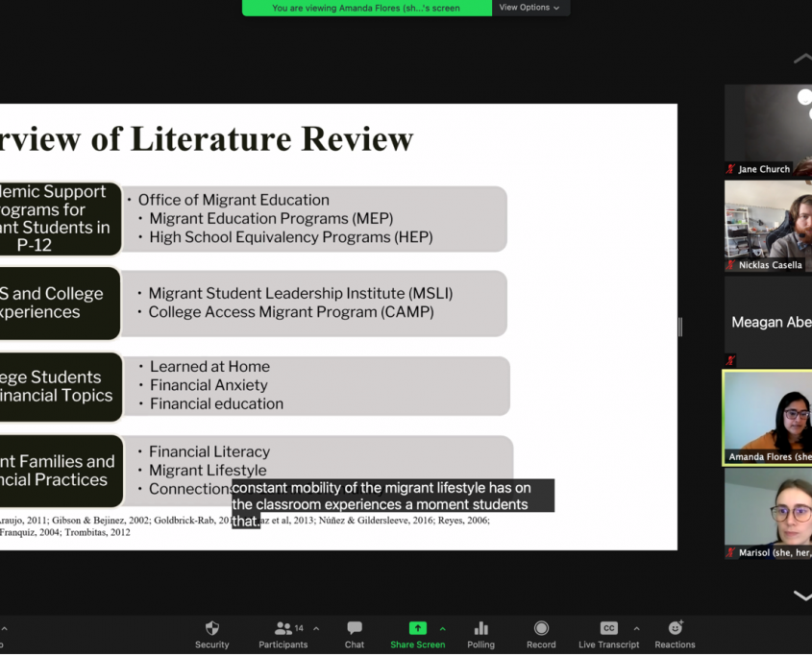Click the green Share Screen icon

click(417, 629)
